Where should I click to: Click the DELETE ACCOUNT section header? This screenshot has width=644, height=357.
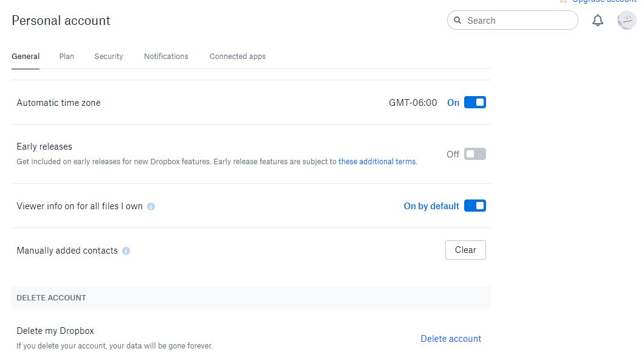pos(52,298)
